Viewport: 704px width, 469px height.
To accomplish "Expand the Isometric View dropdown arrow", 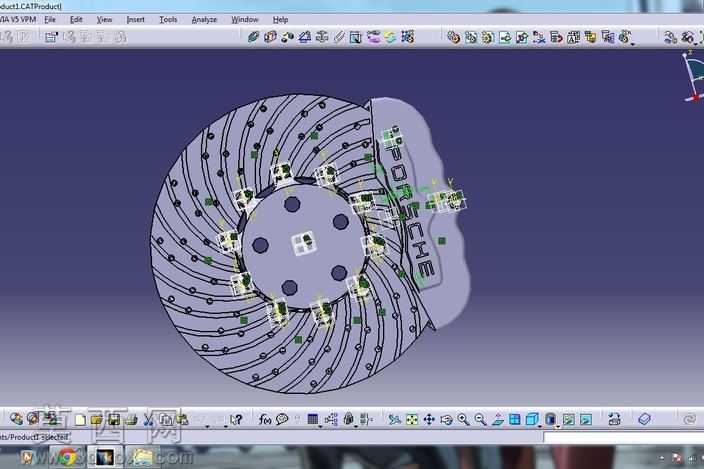I will [540, 425].
